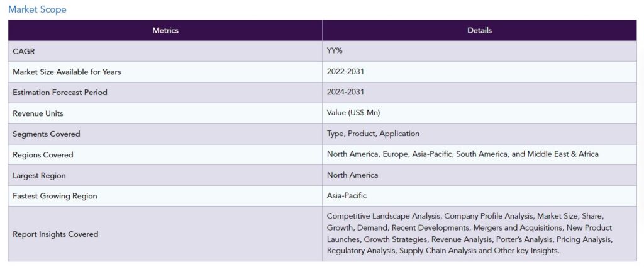Click the Regions Covered label
This screenshot has width=644, height=269.
click(x=43, y=155)
